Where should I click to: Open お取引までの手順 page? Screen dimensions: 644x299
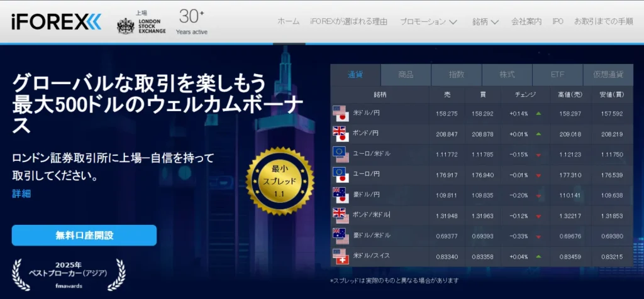[603, 22]
